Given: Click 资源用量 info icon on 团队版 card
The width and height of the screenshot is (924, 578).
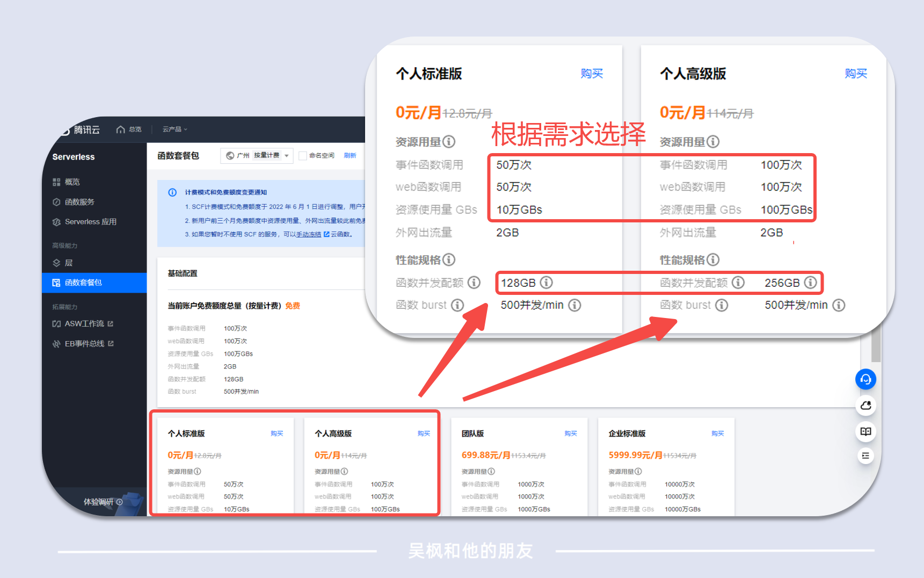Looking at the screenshot, I should coord(491,472).
